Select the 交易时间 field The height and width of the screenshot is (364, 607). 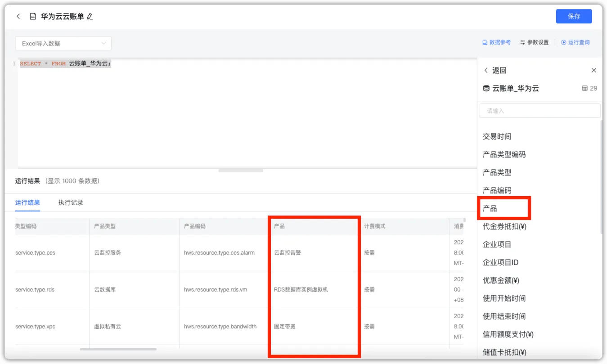pos(497,137)
